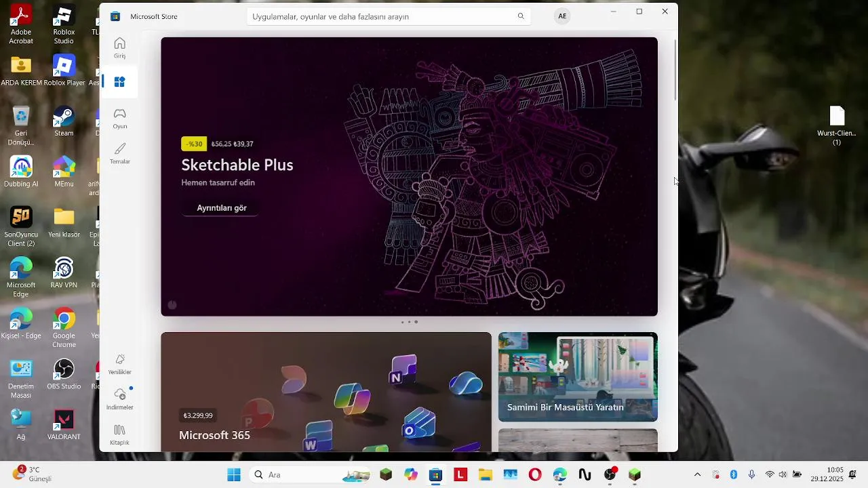This screenshot has height=488, width=868.
Task: Click the Store window vertical scrollbar
Action: 675,70
